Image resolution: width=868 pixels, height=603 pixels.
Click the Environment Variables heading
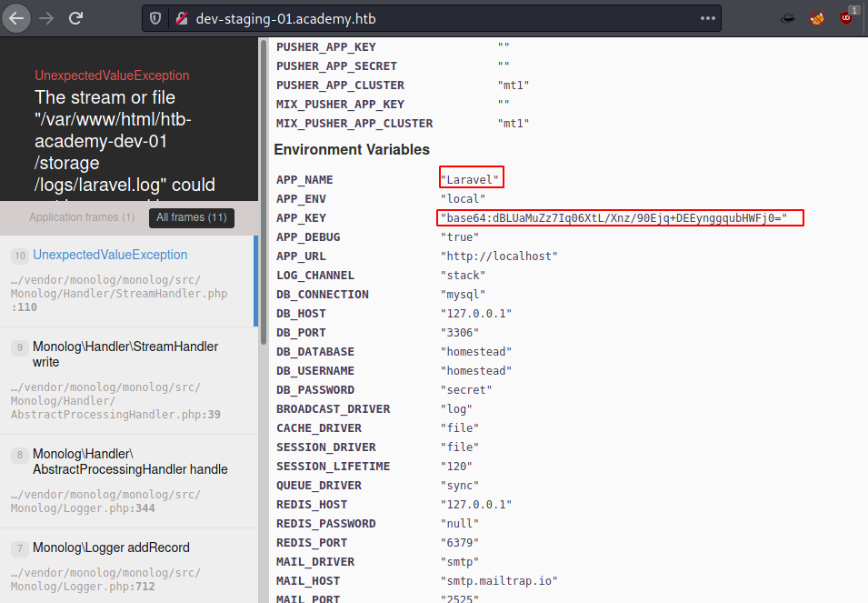(352, 149)
